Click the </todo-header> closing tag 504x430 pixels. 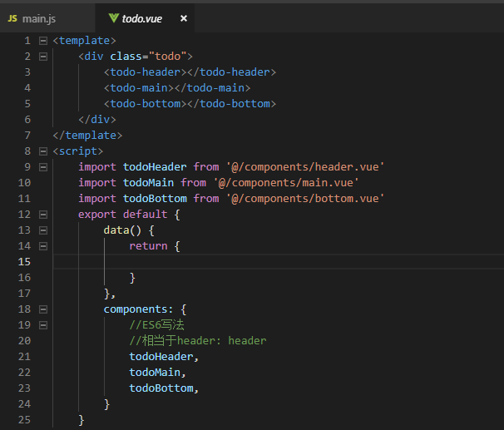tap(231, 72)
